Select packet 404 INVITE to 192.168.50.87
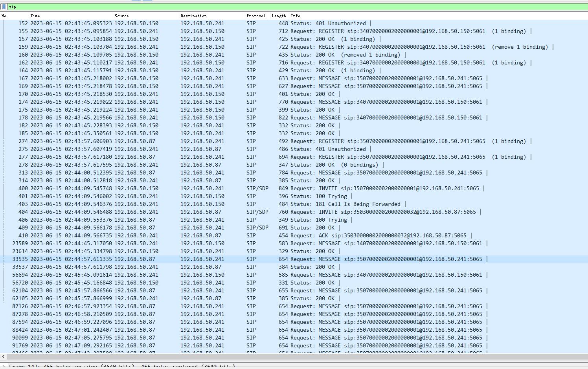The height and width of the screenshot is (369, 588). coord(157,212)
